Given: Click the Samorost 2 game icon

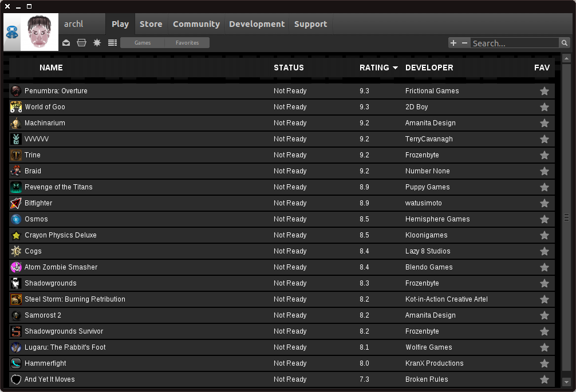Looking at the screenshot, I should point(16,315).
